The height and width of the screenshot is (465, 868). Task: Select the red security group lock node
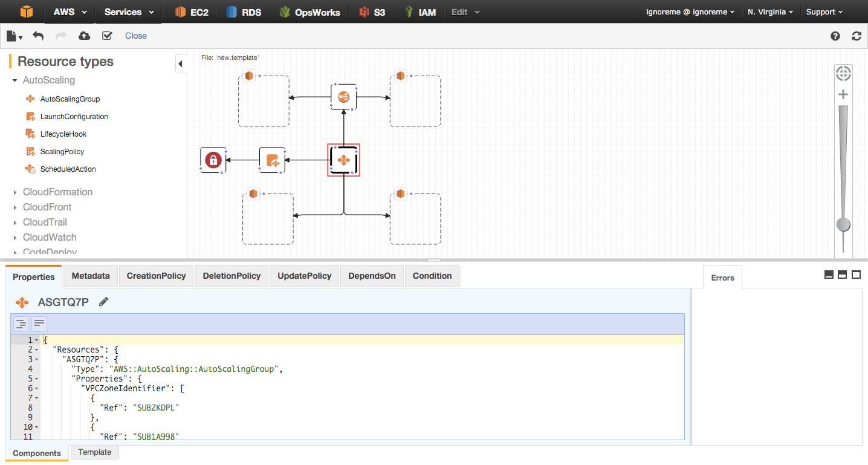click(x=212, y=160)
